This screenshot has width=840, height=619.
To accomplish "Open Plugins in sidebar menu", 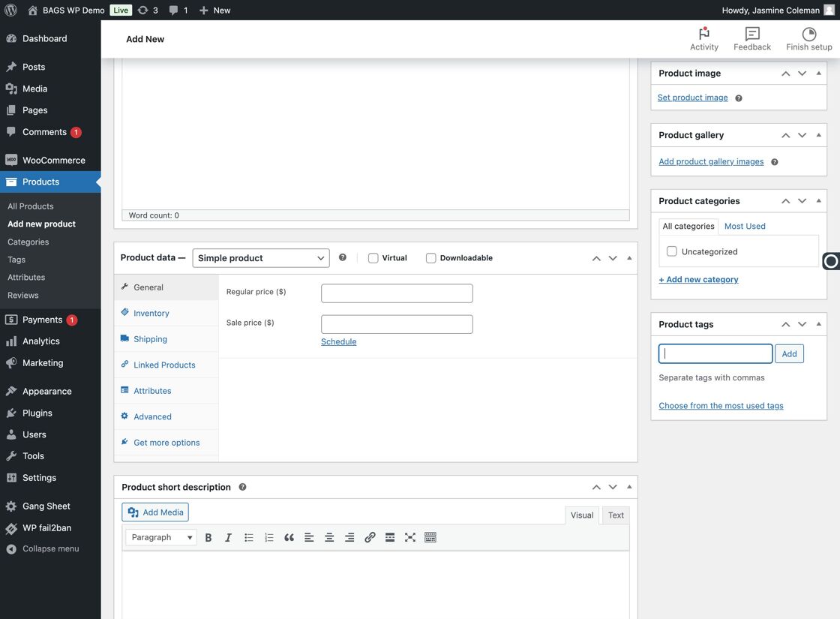I will 50,413.
